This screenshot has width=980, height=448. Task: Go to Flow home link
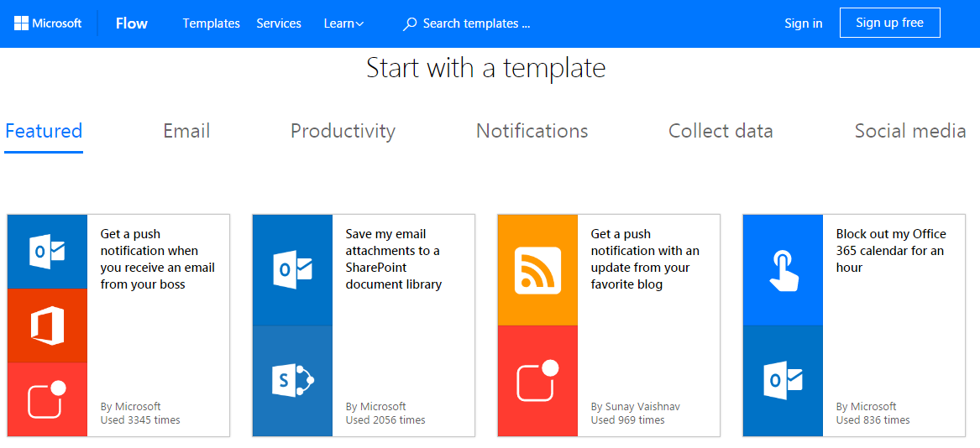pyautogui.click(x=132, y=23)
